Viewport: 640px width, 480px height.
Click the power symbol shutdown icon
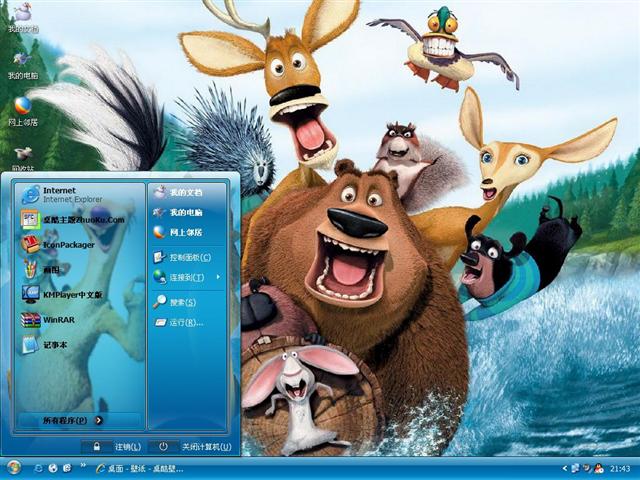click(163, 447)
